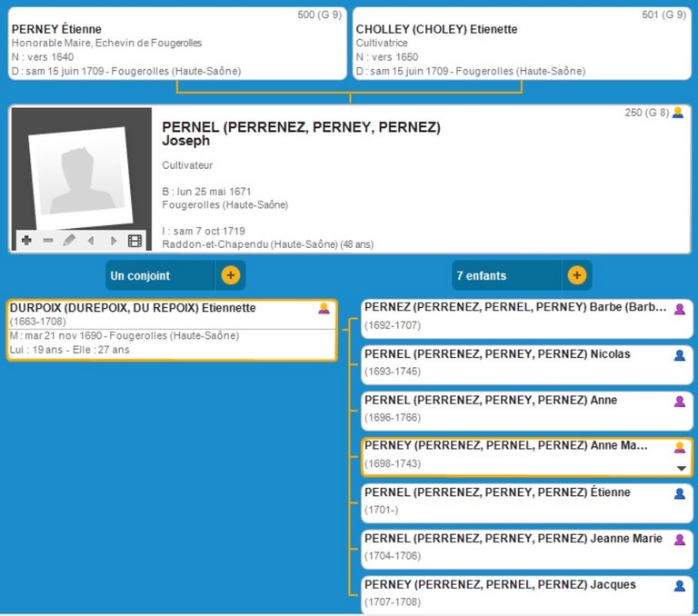The height and width of the screenshot is (616, 698).
Task: Expand dropdown arrow on Anne Ma... card
Action: (681, 469)
